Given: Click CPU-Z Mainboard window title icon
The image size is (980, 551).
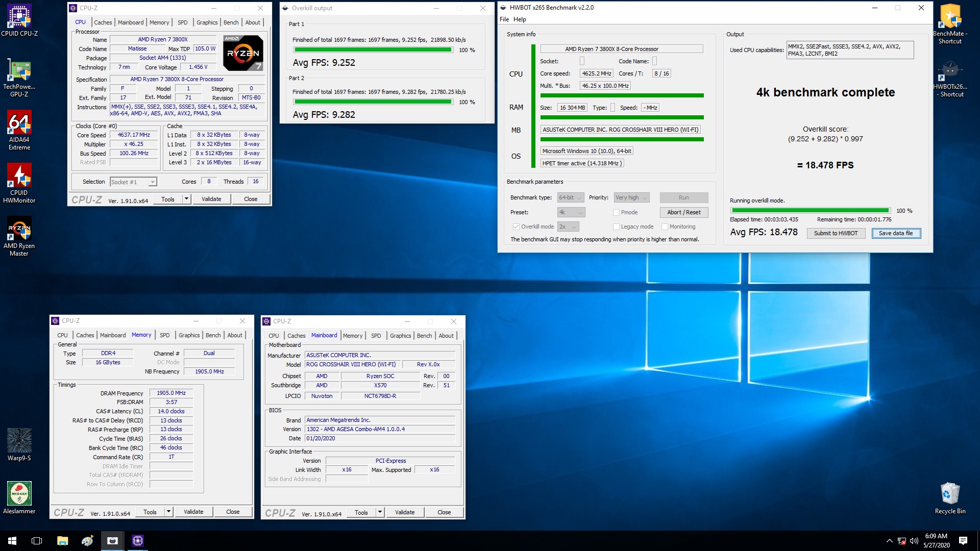Looking at the screenshot, I should [266, 321].
